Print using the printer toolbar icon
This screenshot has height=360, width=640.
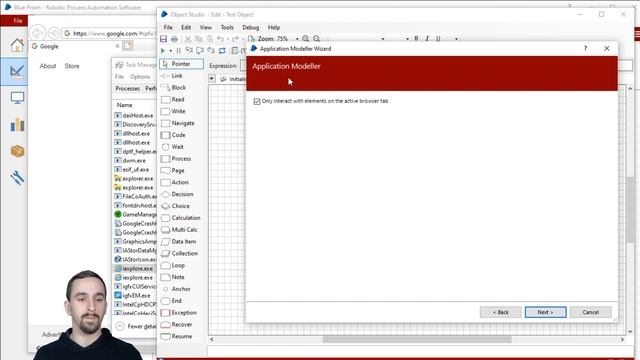coord(174,39)
